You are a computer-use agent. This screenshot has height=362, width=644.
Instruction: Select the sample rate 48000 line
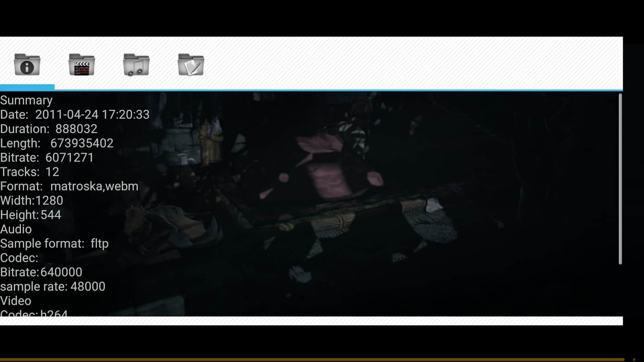[53, 286]
